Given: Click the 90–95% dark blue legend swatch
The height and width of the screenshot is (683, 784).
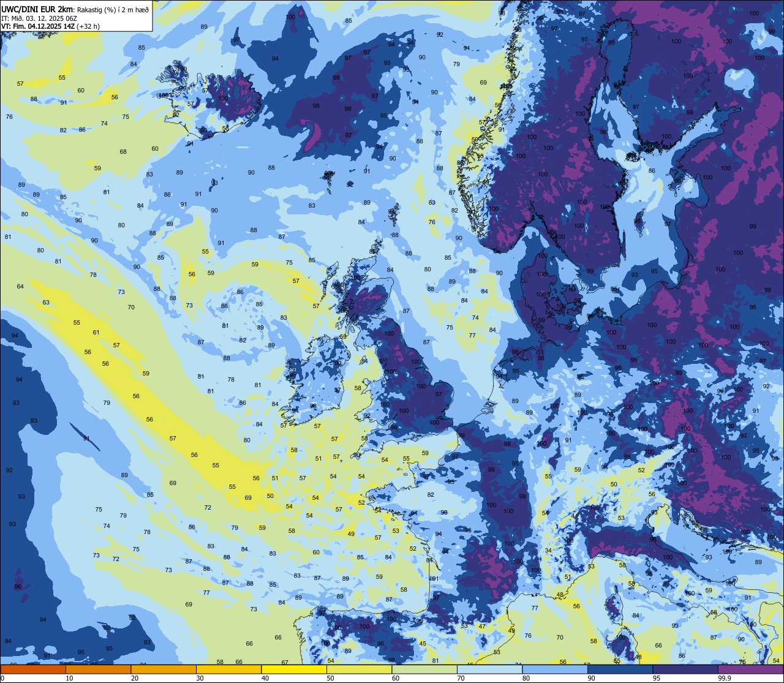Looking at the screenshot, I should (x=620, y=669).
